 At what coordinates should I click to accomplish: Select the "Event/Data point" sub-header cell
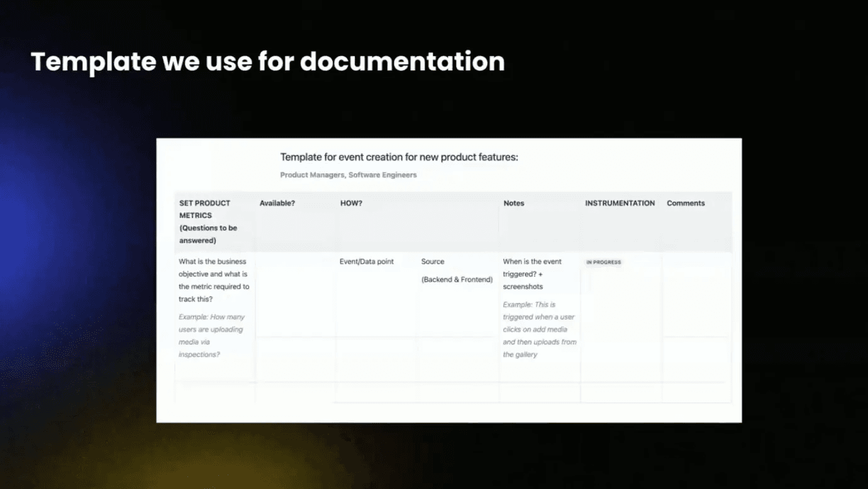366,261
